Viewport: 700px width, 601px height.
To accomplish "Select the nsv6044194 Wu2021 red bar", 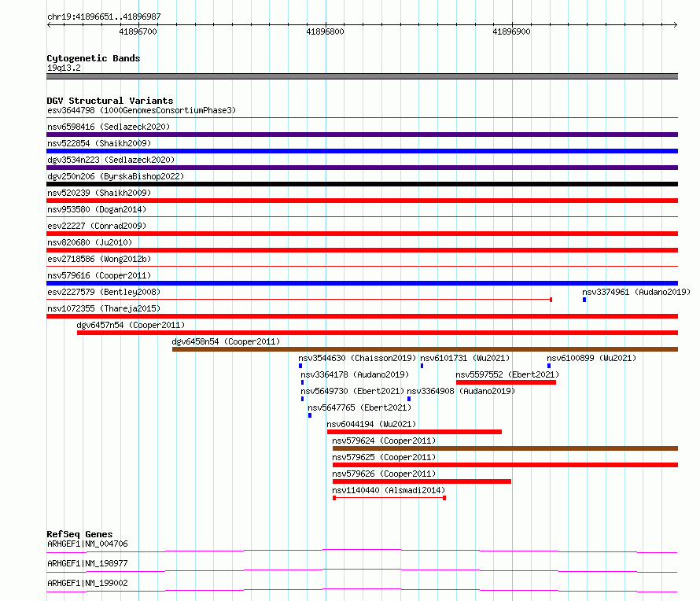I will pos(414,432).
